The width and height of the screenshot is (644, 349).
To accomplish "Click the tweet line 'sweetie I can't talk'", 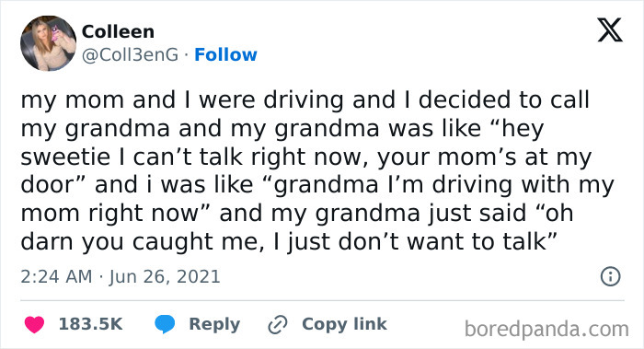I will [x=306, y=157].
